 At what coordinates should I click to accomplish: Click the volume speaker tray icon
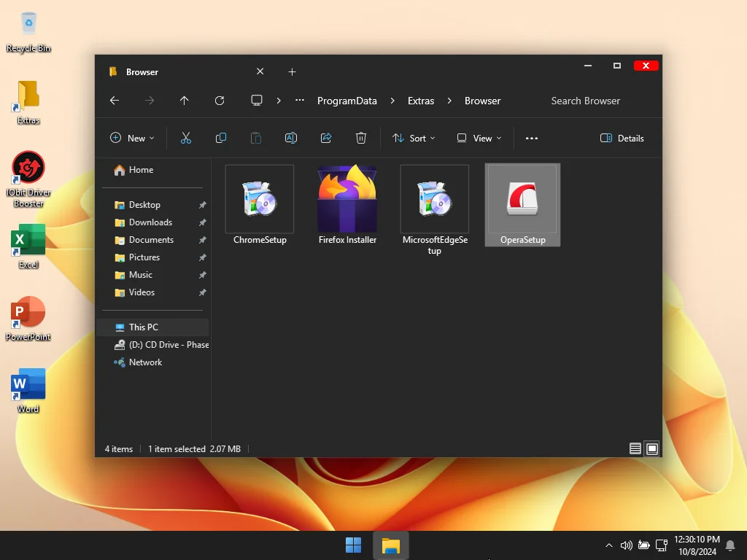coord(627,545)
